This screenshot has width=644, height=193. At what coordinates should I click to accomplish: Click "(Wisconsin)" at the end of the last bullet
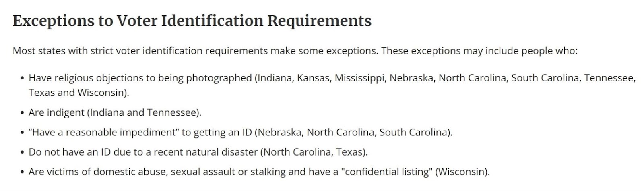point(462,172)
